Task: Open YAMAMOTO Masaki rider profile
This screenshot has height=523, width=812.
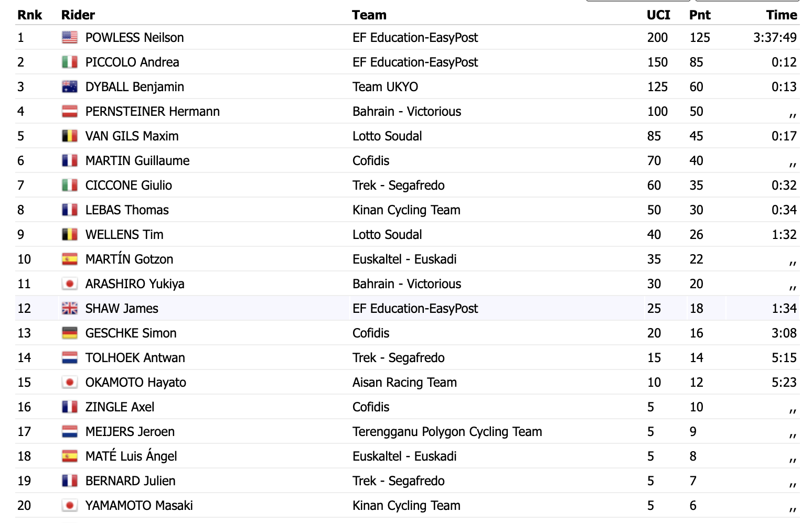Action: pos(139,506)
